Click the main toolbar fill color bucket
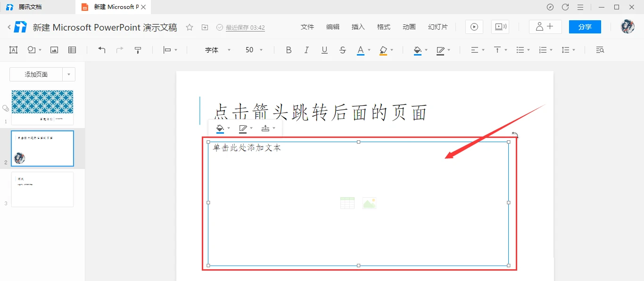Image resolution: width=644 pixels, height=281 pixels. [418, 50]
